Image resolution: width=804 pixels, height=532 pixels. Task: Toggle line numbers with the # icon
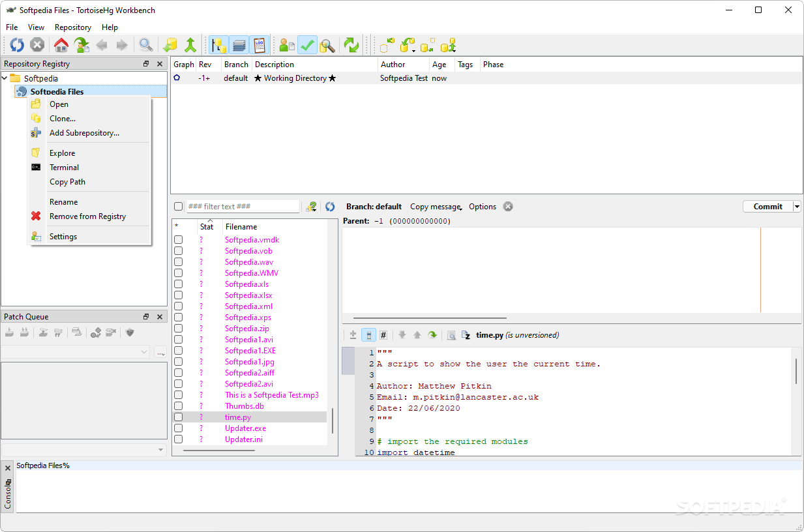383,335
